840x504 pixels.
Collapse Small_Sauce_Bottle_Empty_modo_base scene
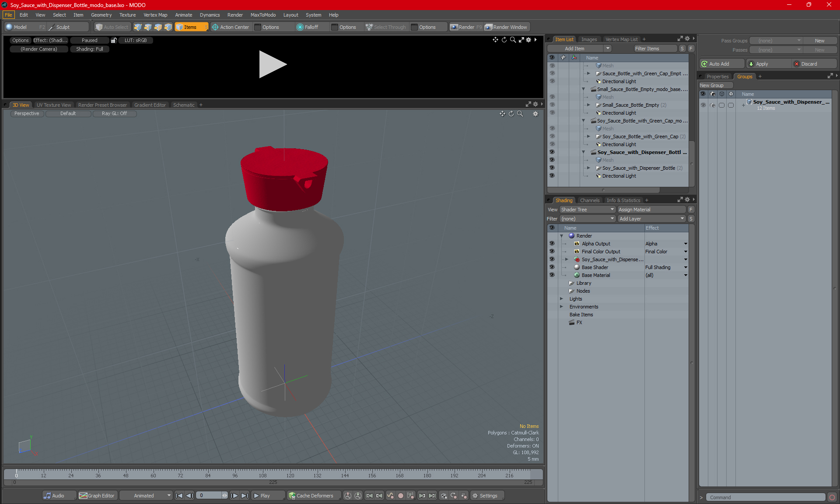[583, 89]
